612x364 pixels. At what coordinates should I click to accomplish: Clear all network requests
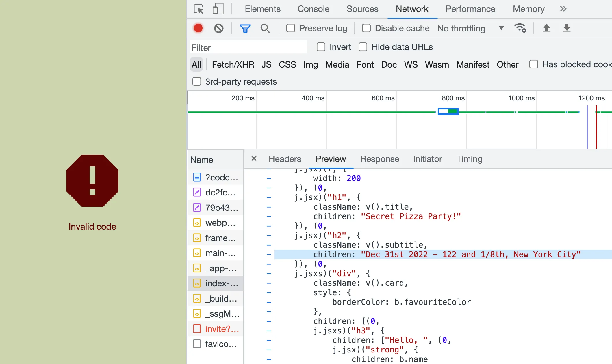(x=219, y=28)
